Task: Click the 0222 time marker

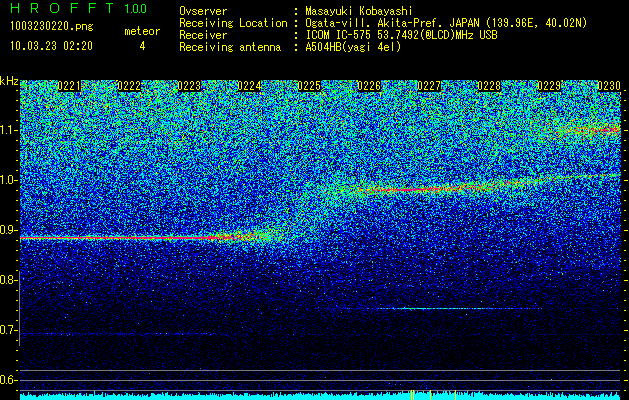Action: (129, 86)
